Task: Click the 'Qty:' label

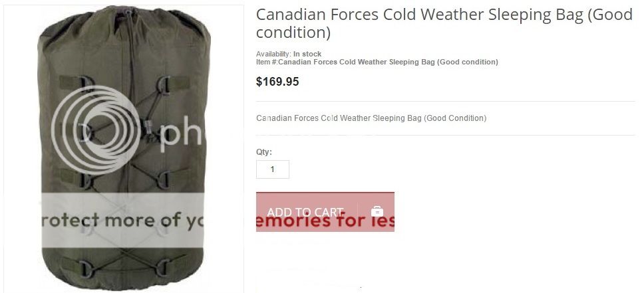Action: pyautogui.click(x=264, y=152)
